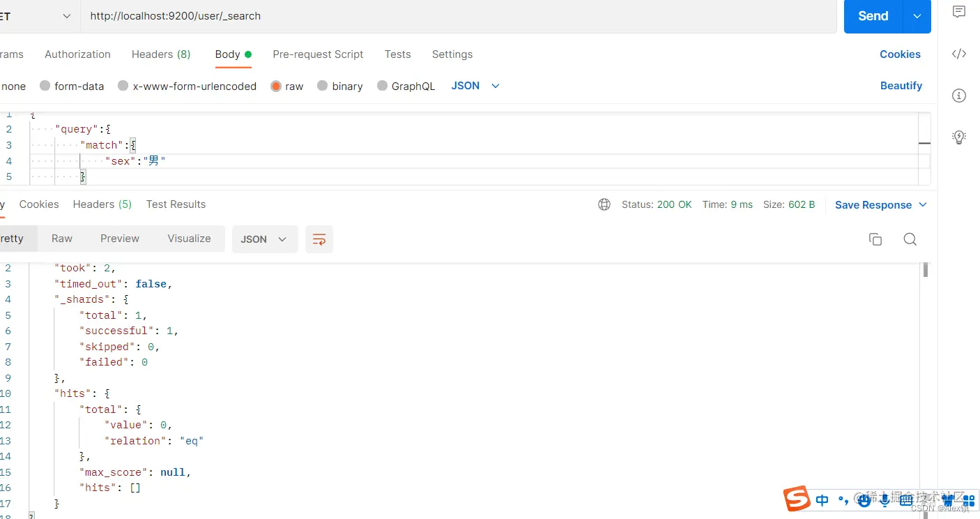Open the request Settings tab
Image resolution: width=980 pixels, height=519 pixels.
click(452, 54)
